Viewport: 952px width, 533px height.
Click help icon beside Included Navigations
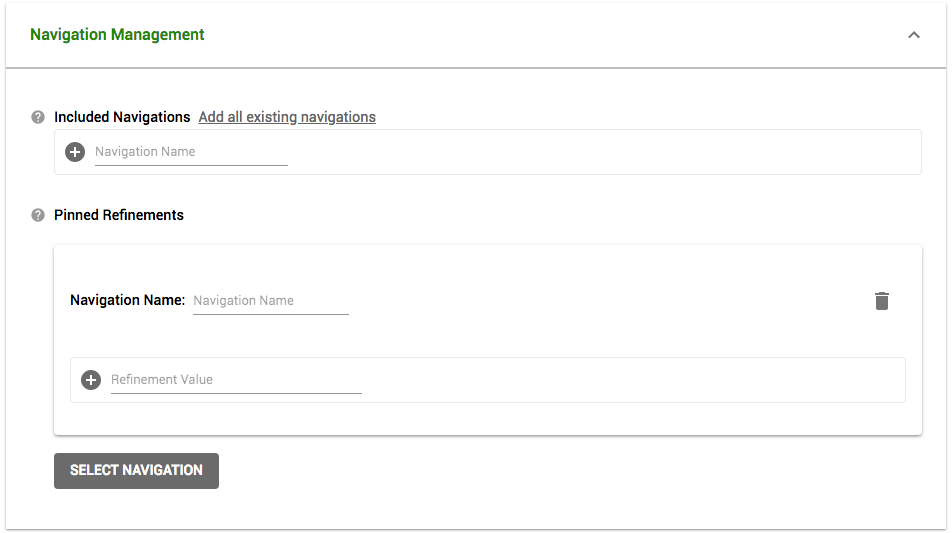click(x=38, y=117)
